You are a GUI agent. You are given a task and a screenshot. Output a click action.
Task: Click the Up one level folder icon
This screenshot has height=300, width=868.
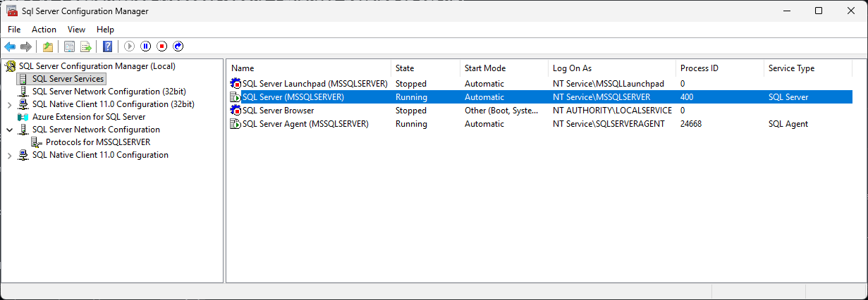pyautogui.click(x=47, y=46)
